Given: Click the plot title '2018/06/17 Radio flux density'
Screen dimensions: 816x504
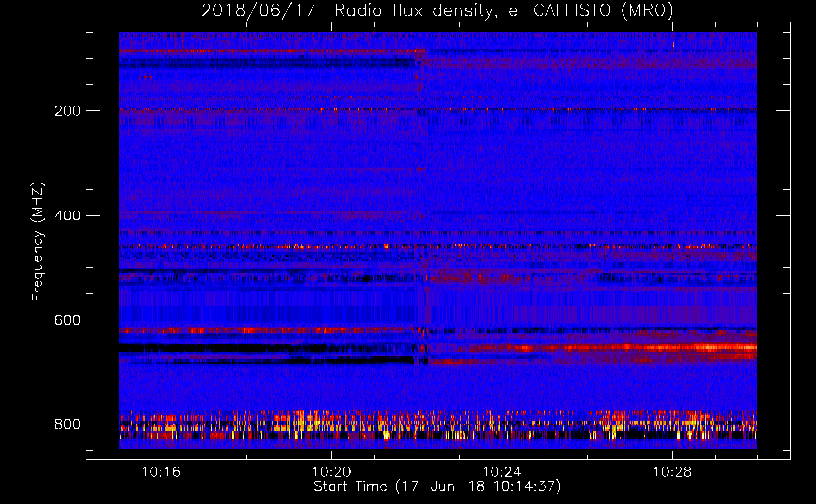Looking at the screenshot, I should (437, 11).
